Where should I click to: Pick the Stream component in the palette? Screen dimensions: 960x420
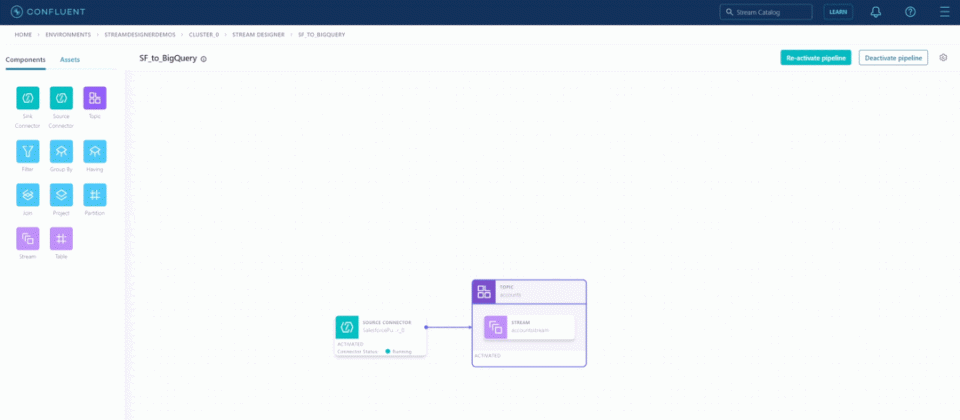coord(28,239)
